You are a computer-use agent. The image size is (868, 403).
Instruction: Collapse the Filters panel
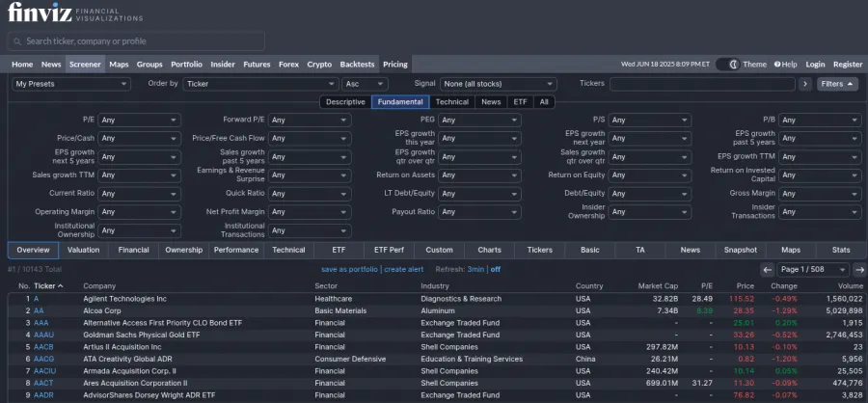pyautogui.click(x=837, y=84)
